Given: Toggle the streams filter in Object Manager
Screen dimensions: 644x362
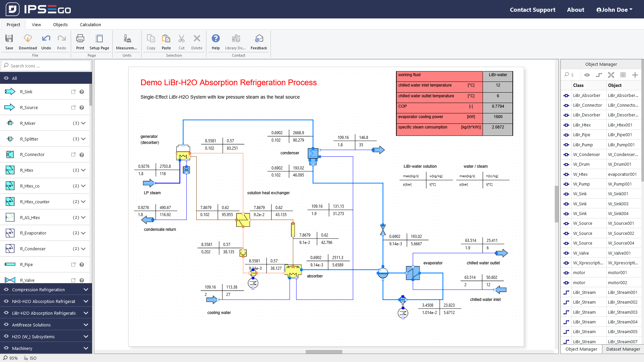Looking at the screenshot, I should tap(599, 75).
